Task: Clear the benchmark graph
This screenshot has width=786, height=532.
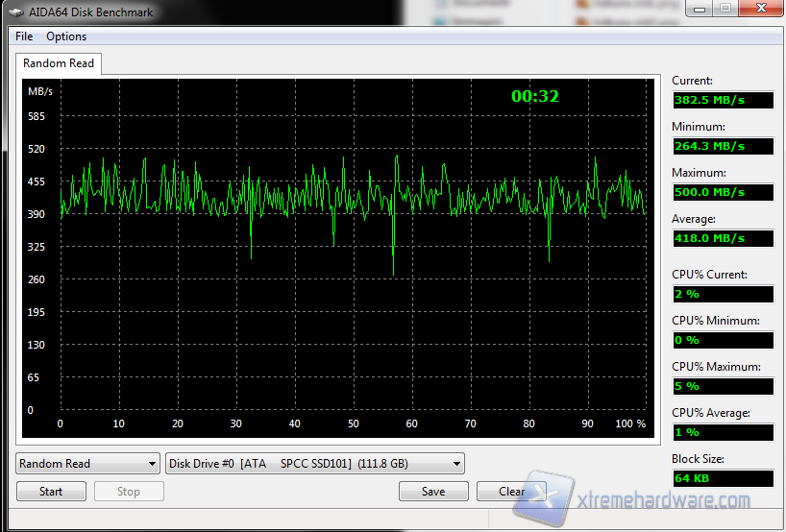Action: 511,492
